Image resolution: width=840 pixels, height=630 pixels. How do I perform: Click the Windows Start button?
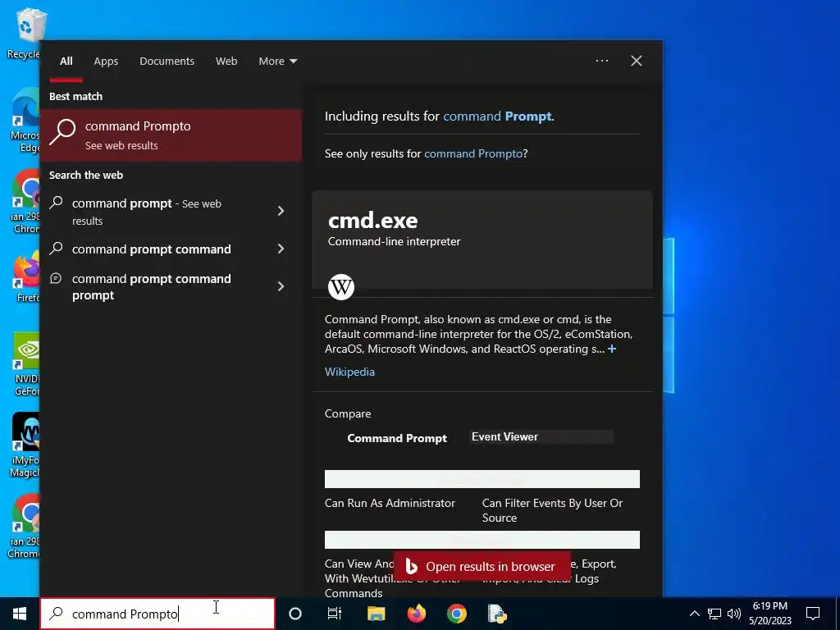(20, 614)
